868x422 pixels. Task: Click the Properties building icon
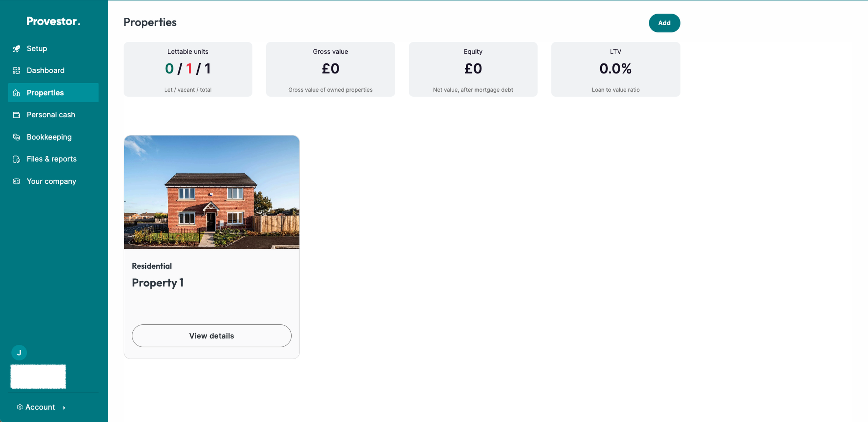pos(16,93)
